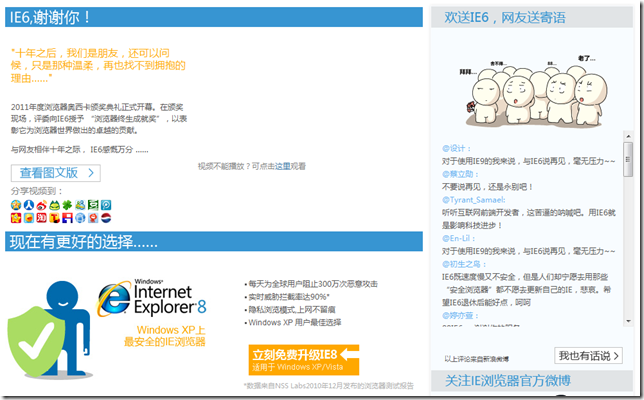Open @Tyrant_Samael user link
644x400 pixels.
(x=474, y=200)
